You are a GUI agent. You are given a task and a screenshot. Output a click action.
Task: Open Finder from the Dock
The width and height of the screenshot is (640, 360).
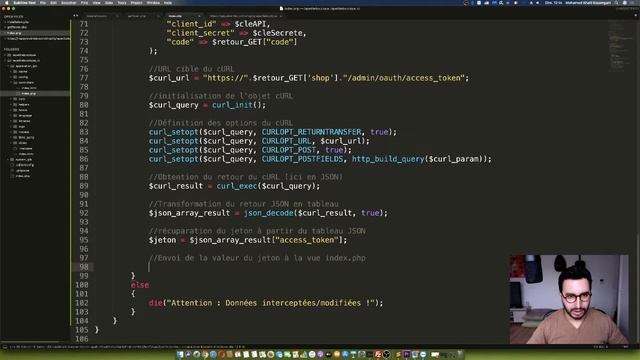180,354
